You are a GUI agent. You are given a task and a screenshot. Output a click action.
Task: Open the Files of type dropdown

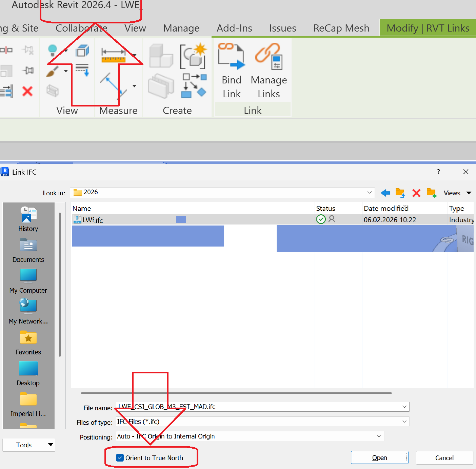pyautogui.click(x=404, y=422)
